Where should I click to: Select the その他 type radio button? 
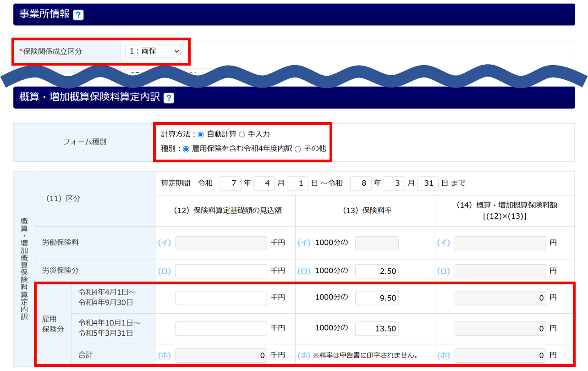pos(298,149)
